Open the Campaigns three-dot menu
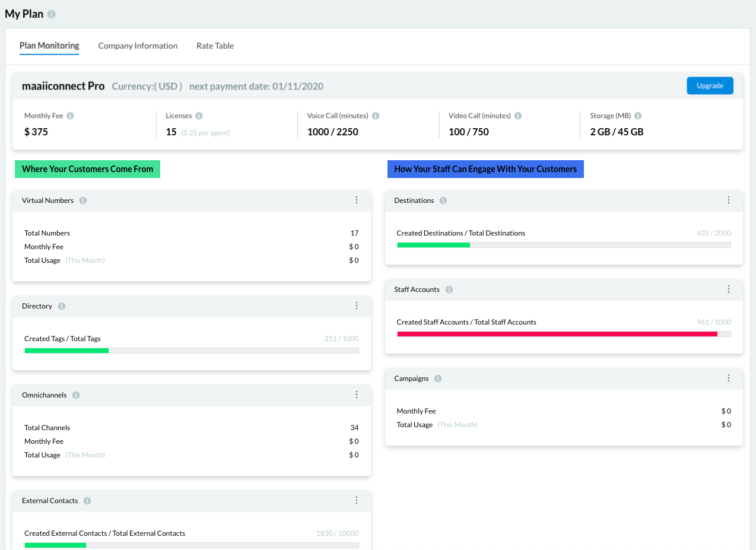 coord(729,378)
